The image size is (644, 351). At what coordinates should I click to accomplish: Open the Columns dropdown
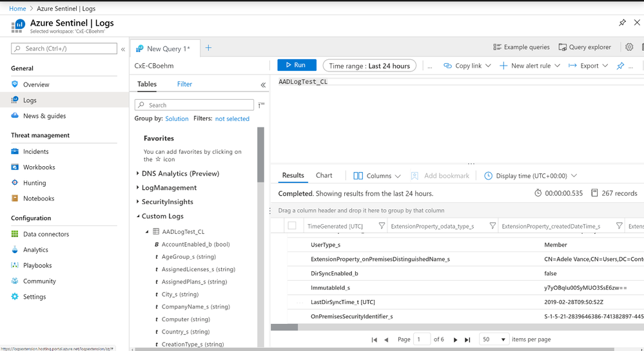(376, 176)
